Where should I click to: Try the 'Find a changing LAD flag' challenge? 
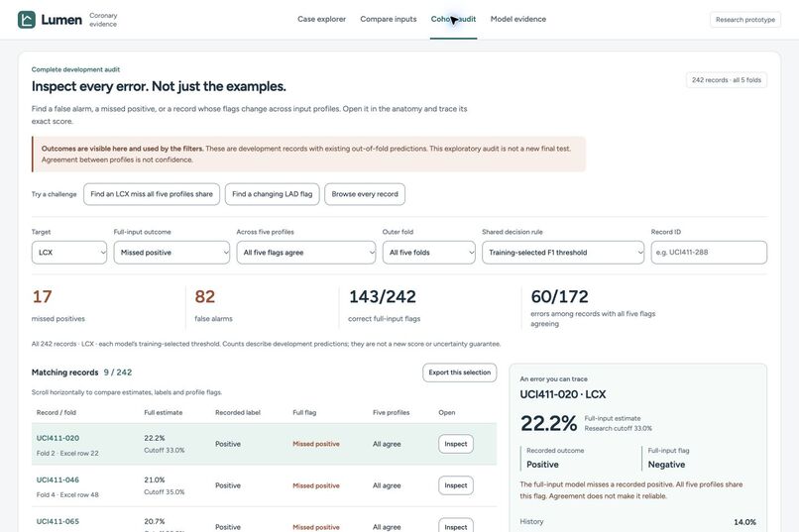[x=272, y=194]
